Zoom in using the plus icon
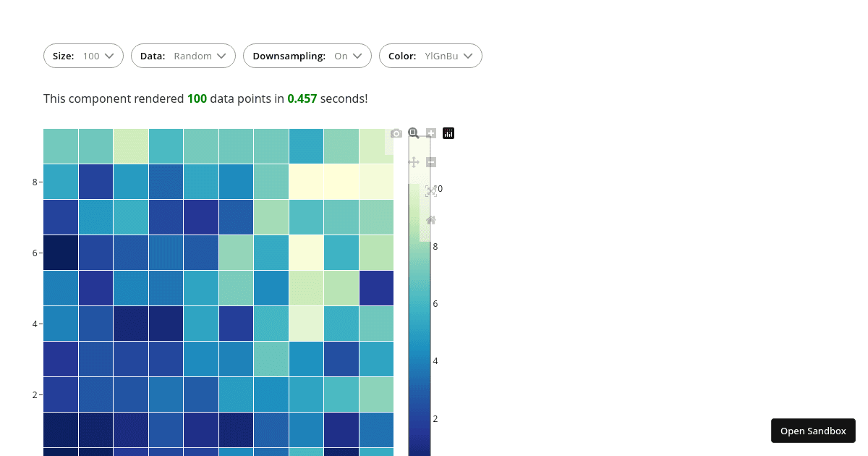The width and height of the screenshot is (868, 456). [x=430, y=133]
